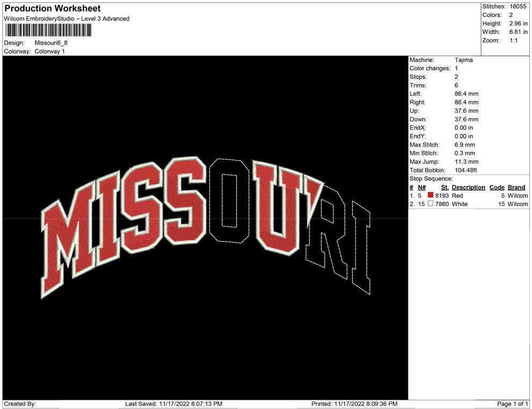The height and width of the screenshot is (409, 532).
Task: Click colorway value 'Colorway 1'
Action: point(49,52)
